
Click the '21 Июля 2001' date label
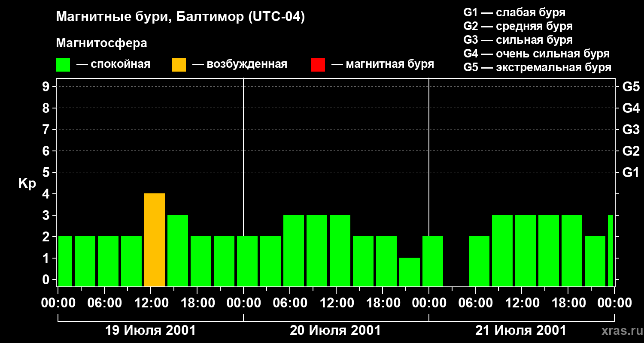[521, 331]
